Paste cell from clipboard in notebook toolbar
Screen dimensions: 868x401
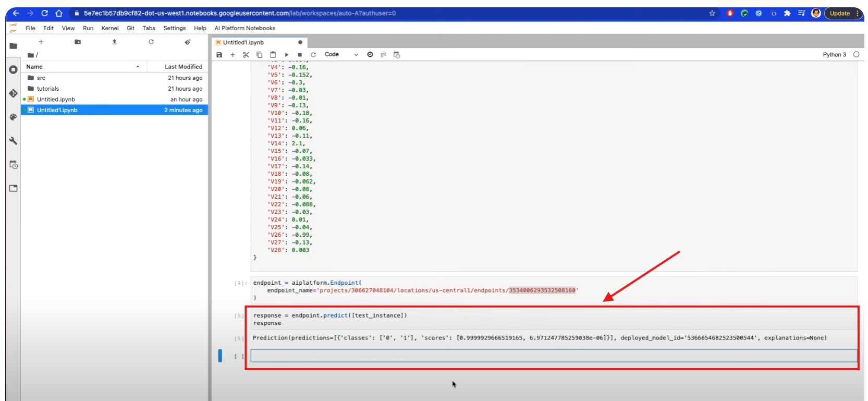pyautogui.click(x=273, y=55)
